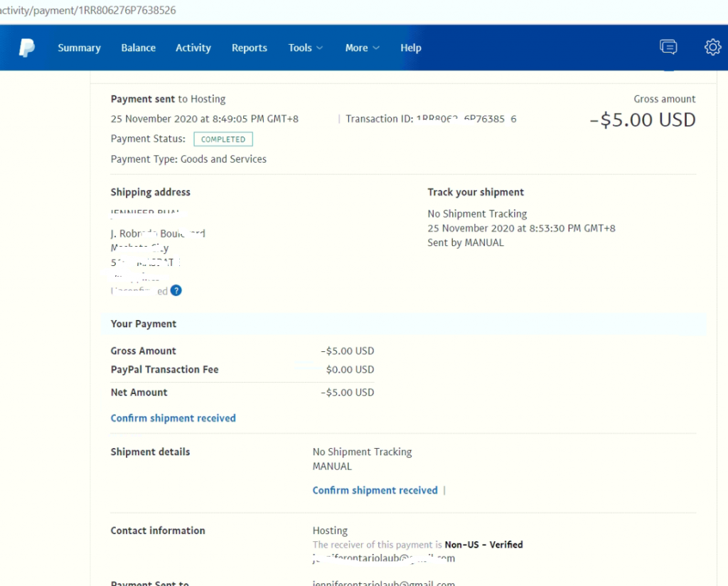
Task: Open the Activity tab
Action: 193,48
